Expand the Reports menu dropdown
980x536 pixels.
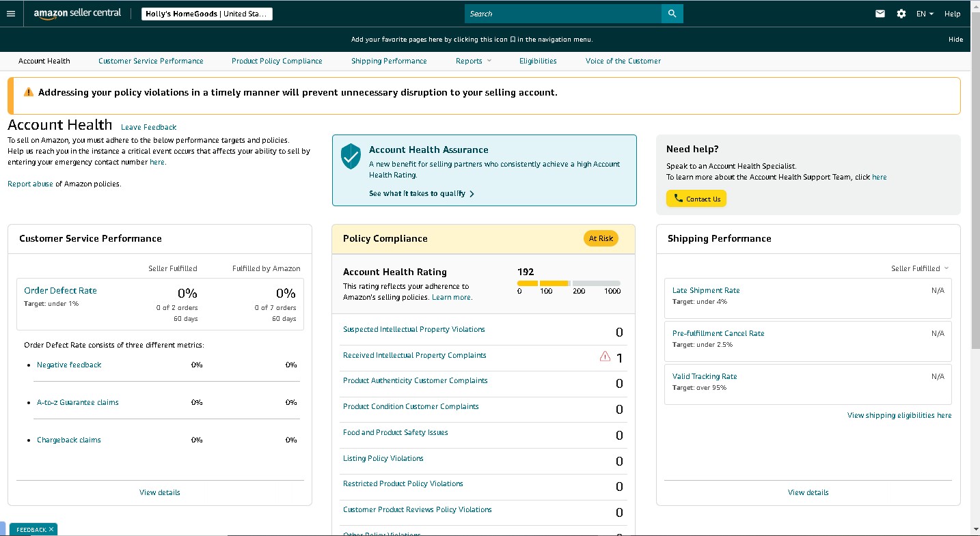coord(474,61)
